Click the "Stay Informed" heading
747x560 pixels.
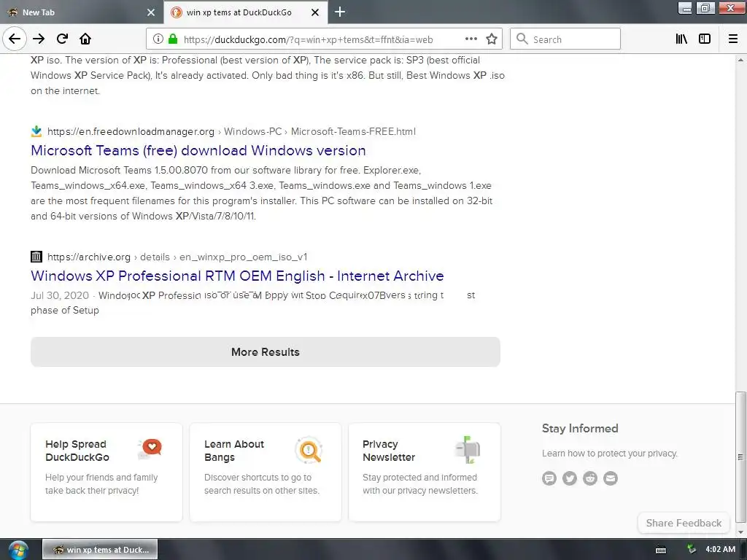point(580,429)
